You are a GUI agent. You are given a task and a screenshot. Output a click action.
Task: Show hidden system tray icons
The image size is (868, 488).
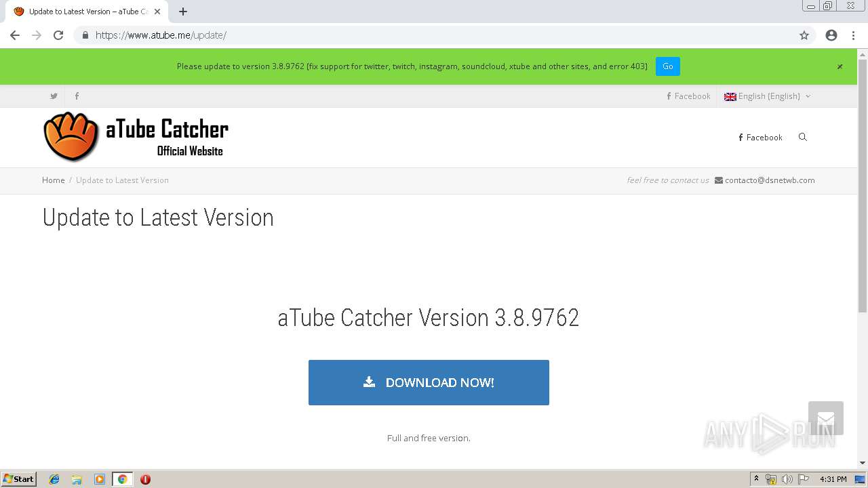(757, 479)
